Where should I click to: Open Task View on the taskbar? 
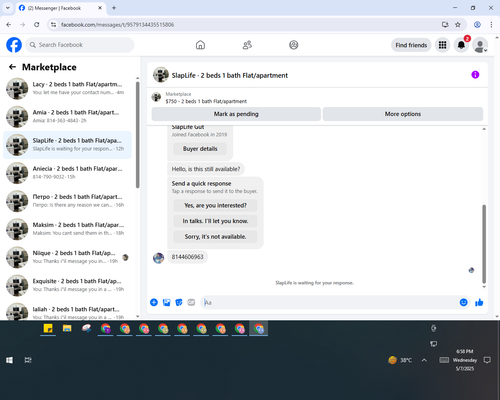(x=28, y=360)
